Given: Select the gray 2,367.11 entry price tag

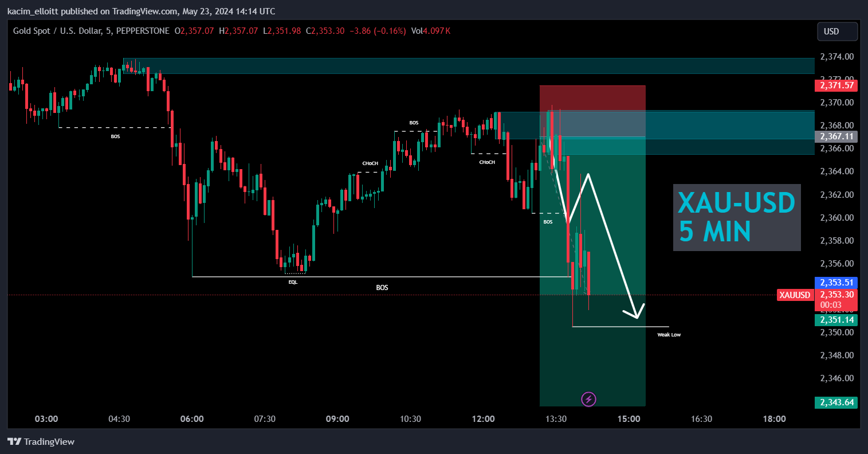Looking at the screenshot, I should (836, 136).
